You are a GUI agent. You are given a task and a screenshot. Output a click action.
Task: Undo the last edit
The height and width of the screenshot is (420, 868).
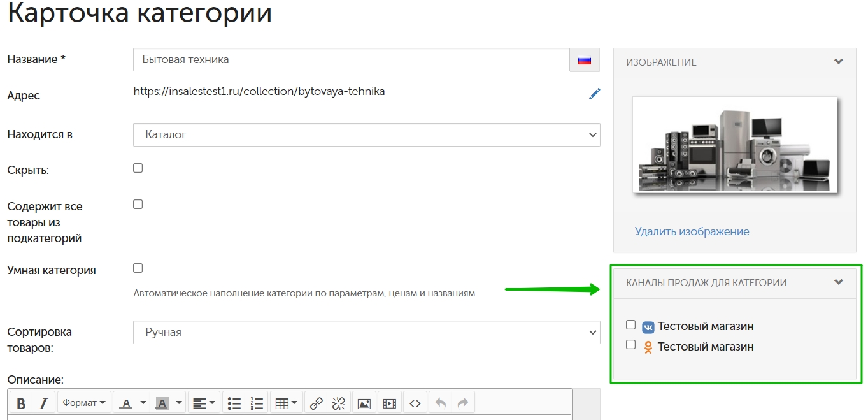(x=441, y=403)
